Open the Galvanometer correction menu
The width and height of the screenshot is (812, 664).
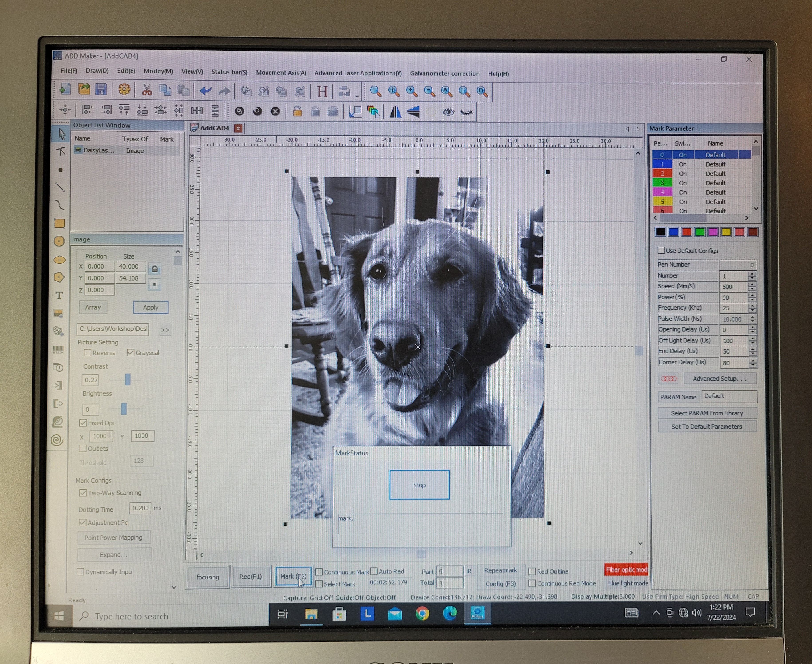444,73
